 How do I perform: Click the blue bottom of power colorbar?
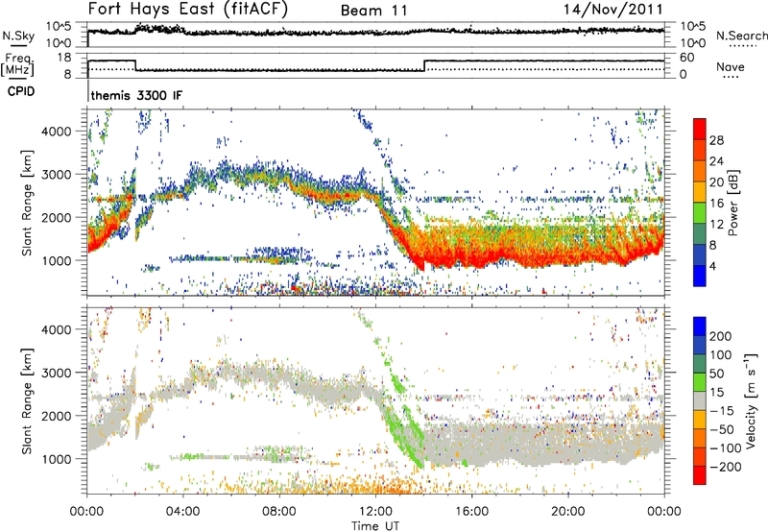click(700, 277)
